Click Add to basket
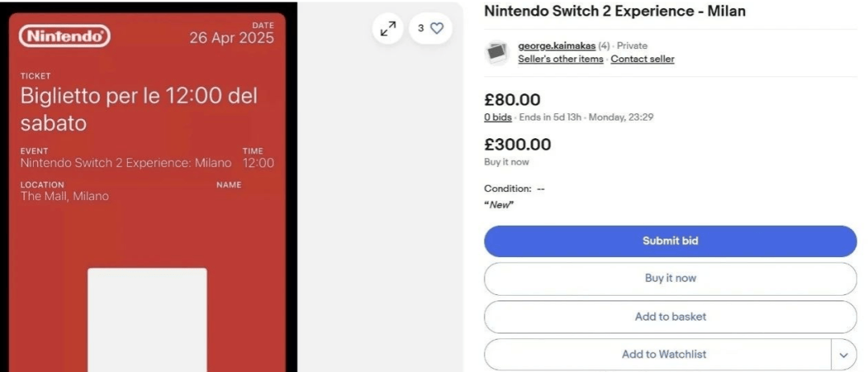Screen dimensions: 868x372 click(669, 317)
